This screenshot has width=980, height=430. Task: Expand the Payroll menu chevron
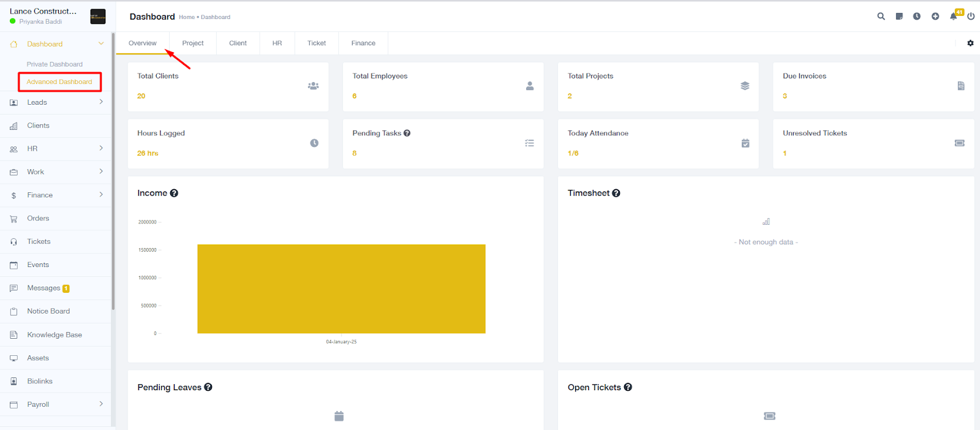pyautogui.click(x=101, y=404)
